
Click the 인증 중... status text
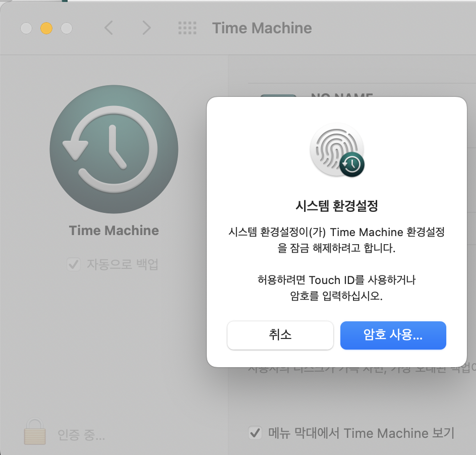(81, 435)
